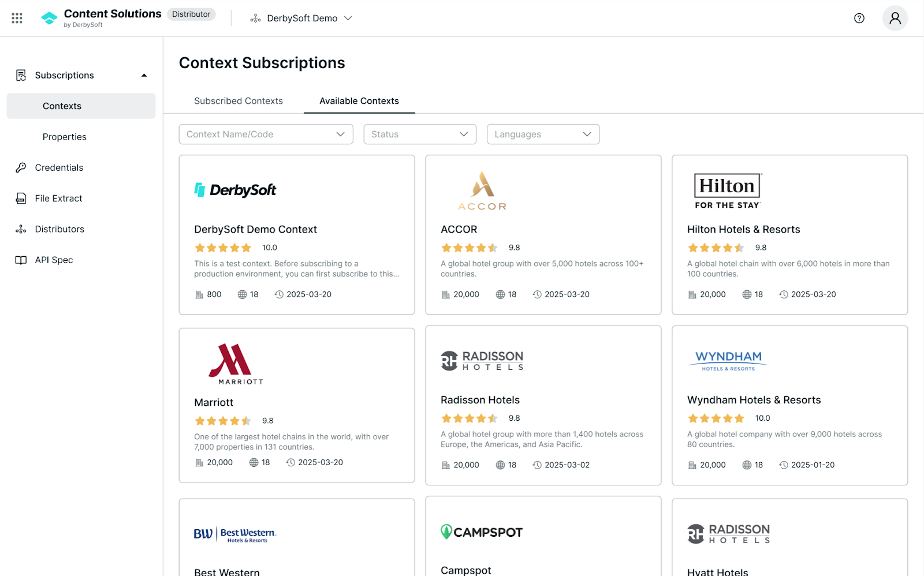Screen dimensions: 924x576
Task: Open the Marriott context title
Action: pyautogui.click(x=214, y=403)
